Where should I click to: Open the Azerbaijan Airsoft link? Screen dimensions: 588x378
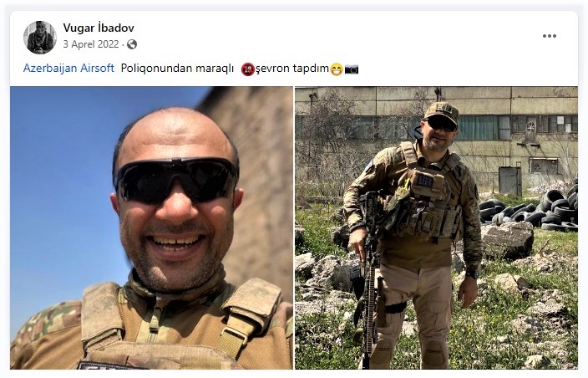pos(68,68)
